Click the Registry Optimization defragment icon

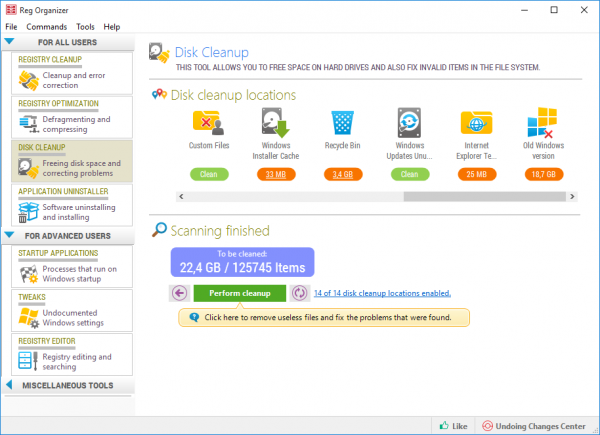(x=29, y=124)
